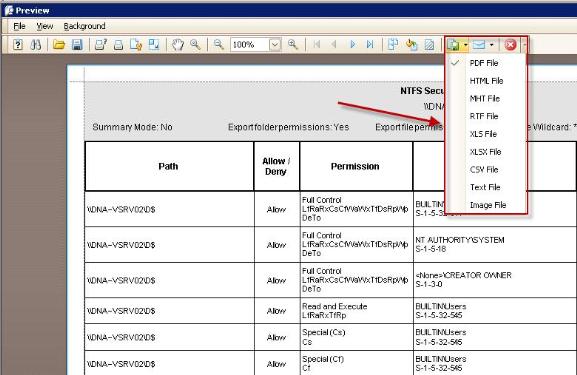Click the Path column header
Viewport: 577px width, 375px height.
169,166
